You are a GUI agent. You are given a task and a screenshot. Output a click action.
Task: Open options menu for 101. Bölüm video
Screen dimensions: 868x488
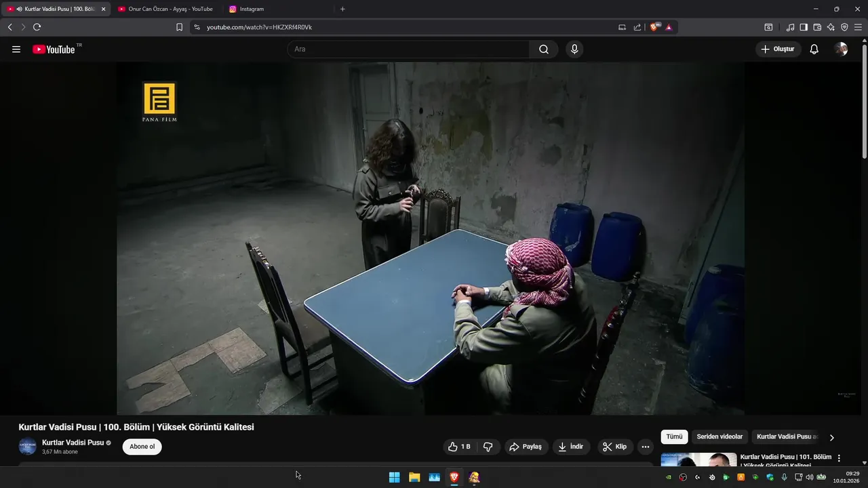click(x=839, y=458)
